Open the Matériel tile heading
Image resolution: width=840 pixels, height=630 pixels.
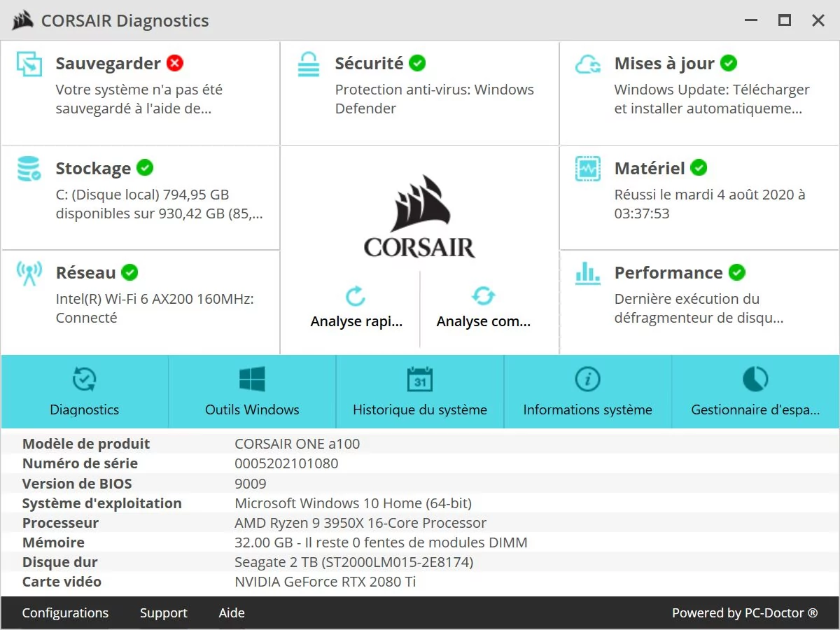[x=650, y=168]
